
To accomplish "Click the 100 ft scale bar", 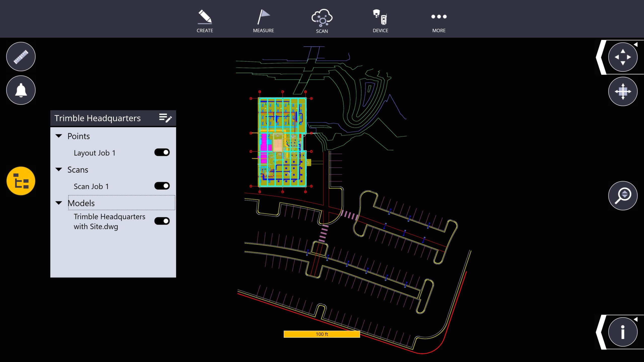I will [x=322, y=334].
